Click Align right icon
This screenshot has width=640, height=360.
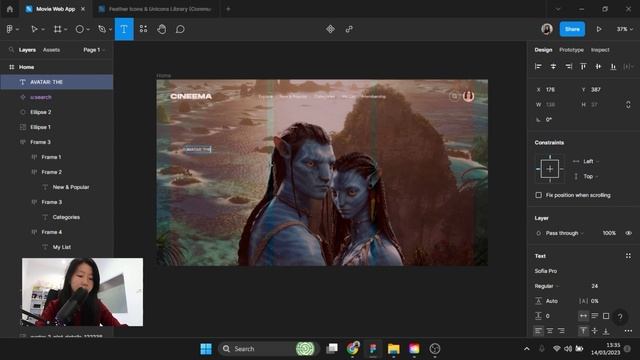568,67
